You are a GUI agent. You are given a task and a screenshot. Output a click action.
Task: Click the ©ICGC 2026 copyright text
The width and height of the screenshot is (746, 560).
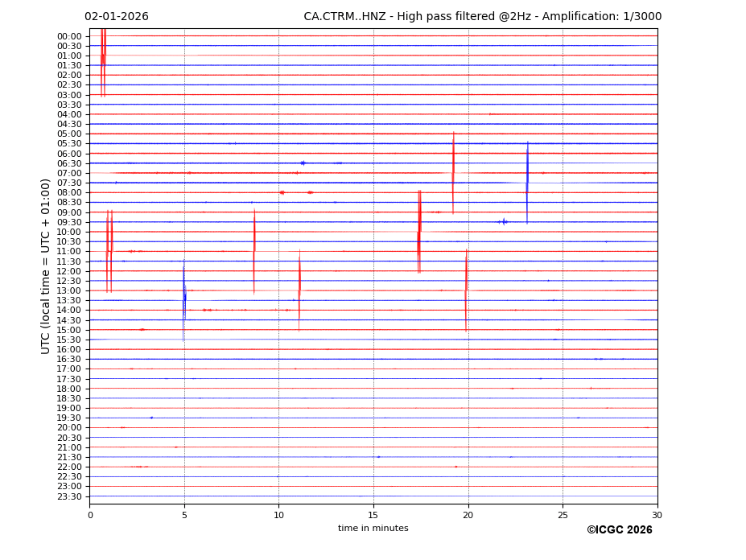[x=619, y=530]
